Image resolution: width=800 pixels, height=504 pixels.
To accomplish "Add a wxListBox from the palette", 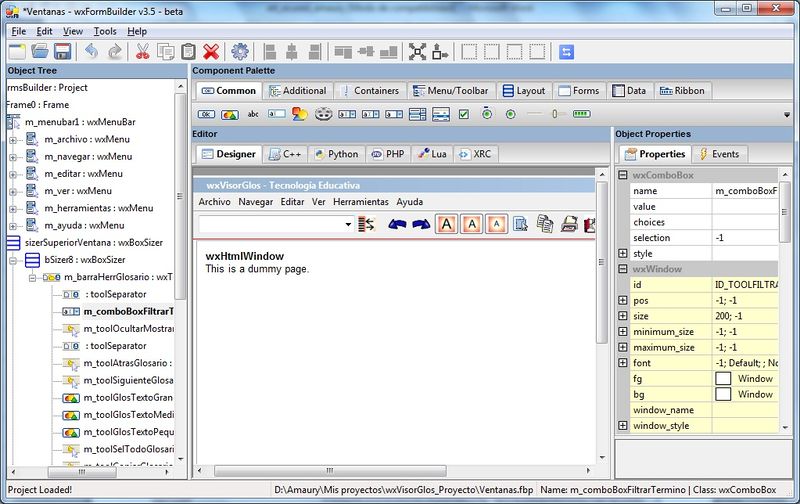I will [417, 114].
